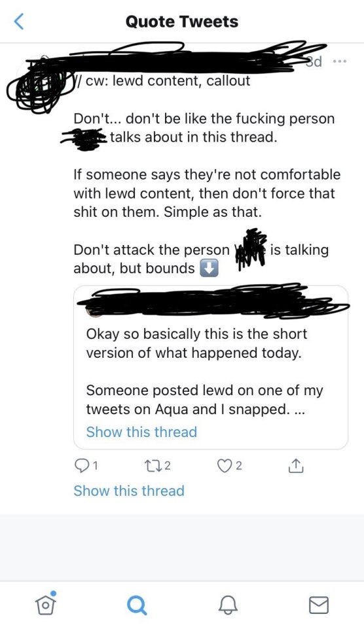Tap the reply speech bubble icon
Screen dimensions: 364x629
(81, 465)
